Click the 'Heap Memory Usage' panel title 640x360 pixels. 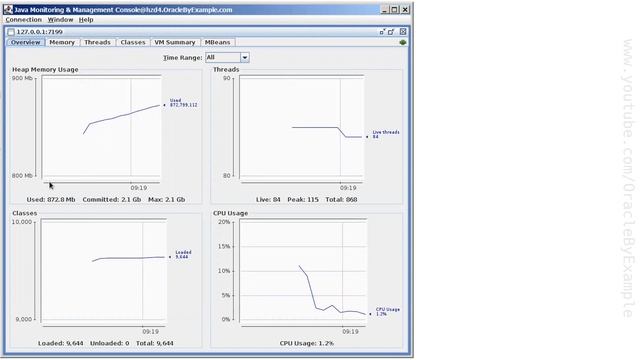pos(45,70)
